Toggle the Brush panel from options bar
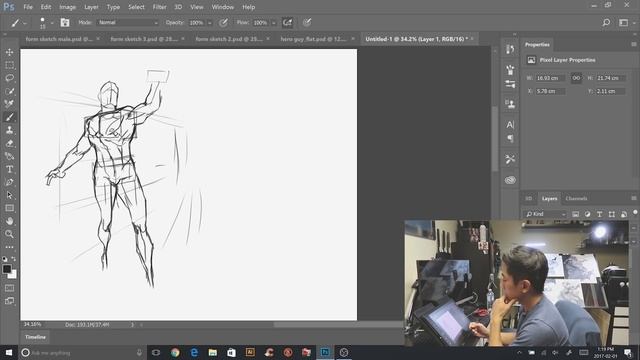Screen dimensions: 640x360 pyautogui.click(x=65, y=22)
